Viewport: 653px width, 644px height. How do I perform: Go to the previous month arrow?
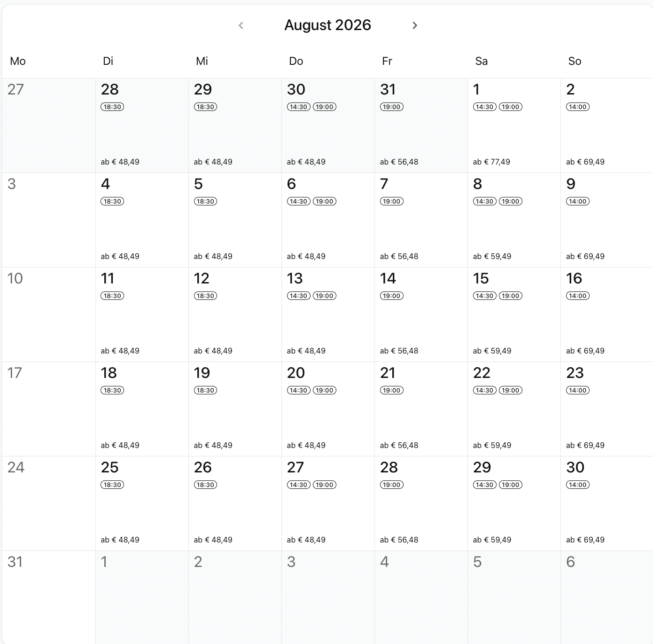[x=241, y=25]
